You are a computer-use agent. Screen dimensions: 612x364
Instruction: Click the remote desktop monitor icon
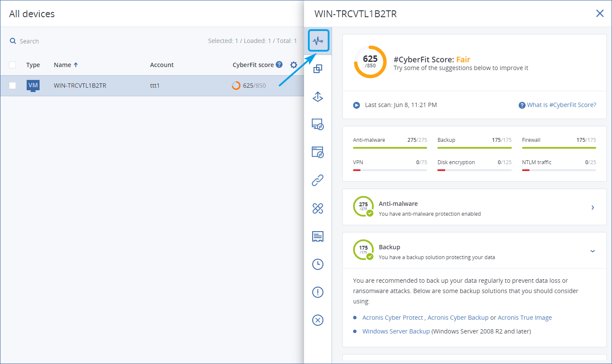[x=318, y=125]
